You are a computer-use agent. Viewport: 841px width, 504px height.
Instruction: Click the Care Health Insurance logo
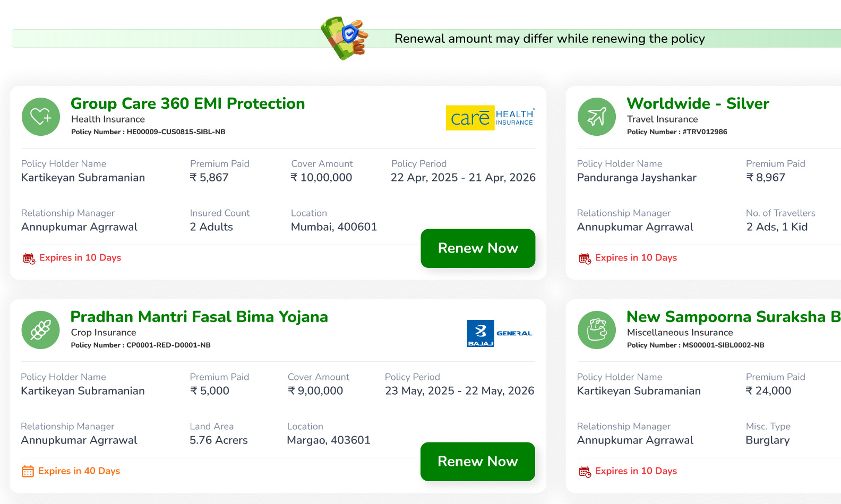[x=490, y=117]
